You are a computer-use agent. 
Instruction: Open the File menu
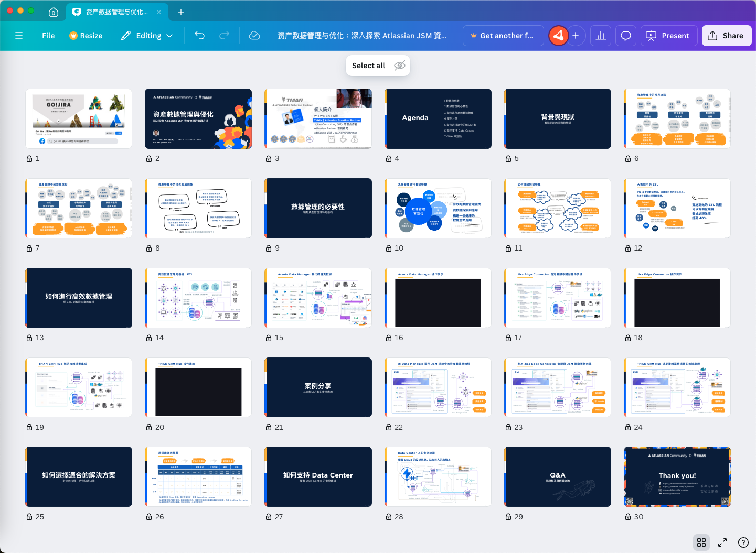(48, 36)
